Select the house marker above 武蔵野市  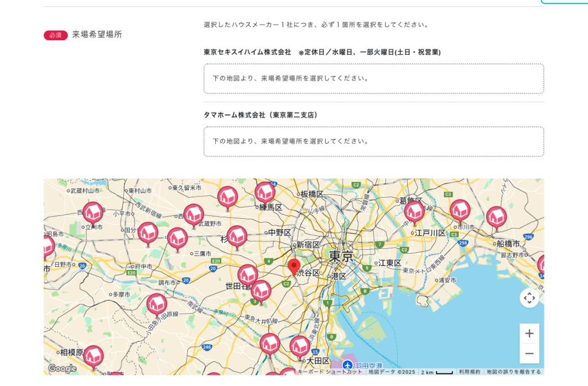194,214
